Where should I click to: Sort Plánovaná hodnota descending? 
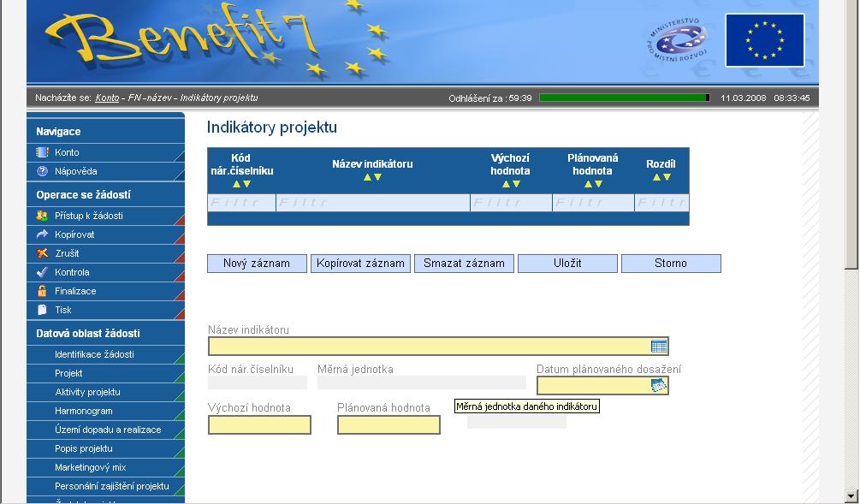tap(598, 184)
